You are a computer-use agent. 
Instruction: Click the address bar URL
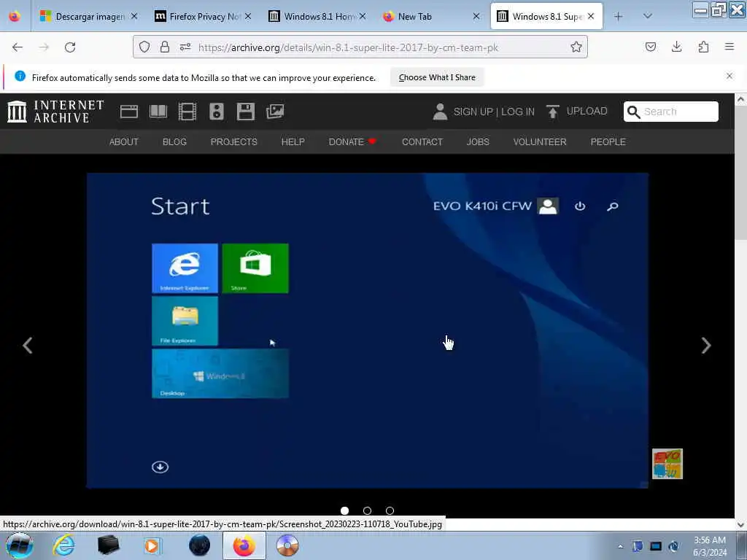(x=348, y=47)
